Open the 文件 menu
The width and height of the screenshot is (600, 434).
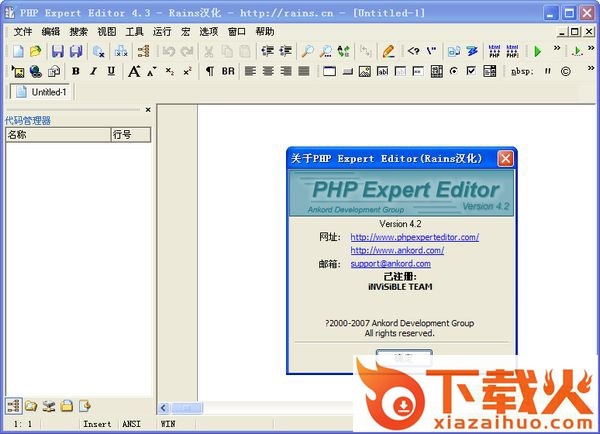(x=23, y=32)
